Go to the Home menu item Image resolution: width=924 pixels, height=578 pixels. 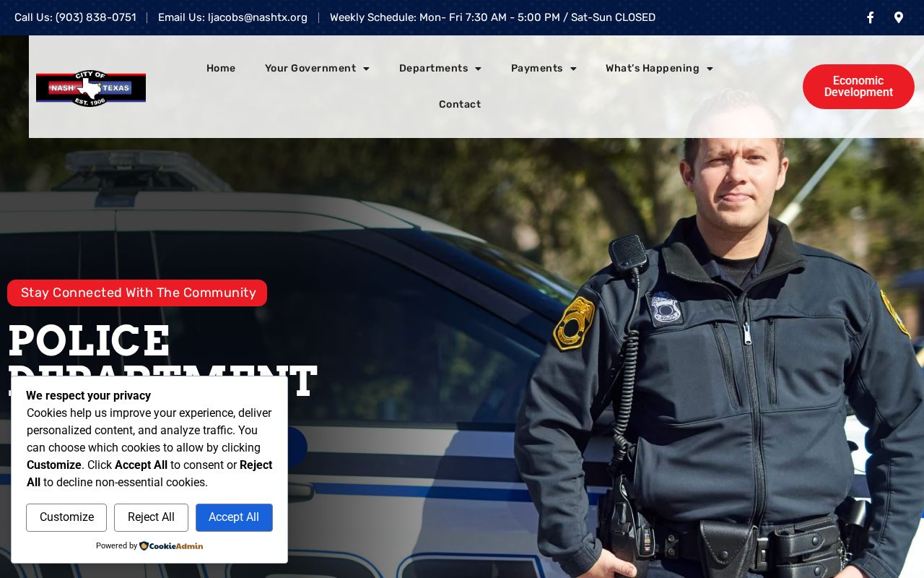pyautogui.click(x=221, y=68)
